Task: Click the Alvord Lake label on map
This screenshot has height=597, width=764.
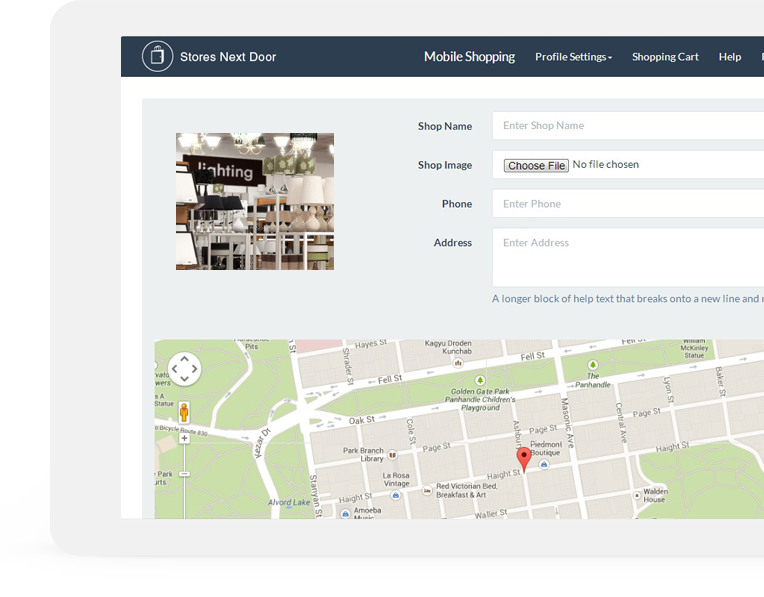Action: pos(289,502)
